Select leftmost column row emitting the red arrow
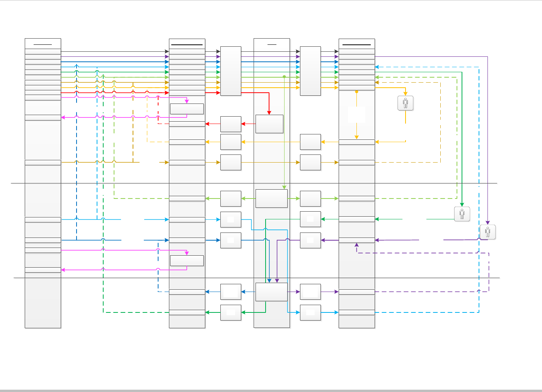 click(43, 93)
